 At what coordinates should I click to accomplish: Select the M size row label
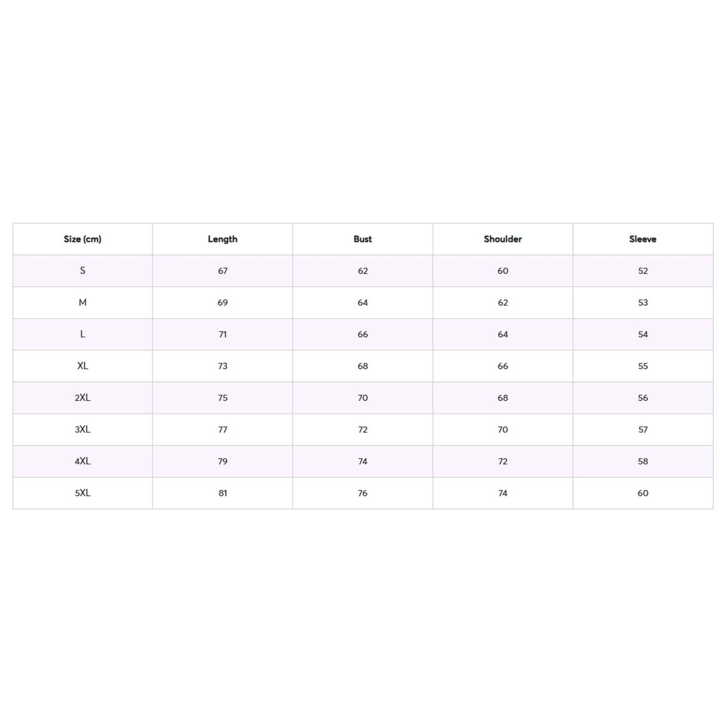click(83, 303)
